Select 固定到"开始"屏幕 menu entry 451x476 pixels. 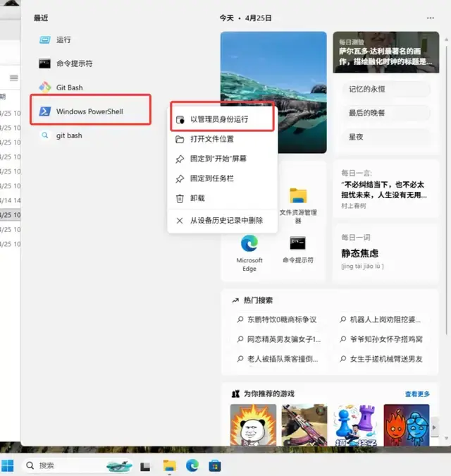[x=222, y=159]
